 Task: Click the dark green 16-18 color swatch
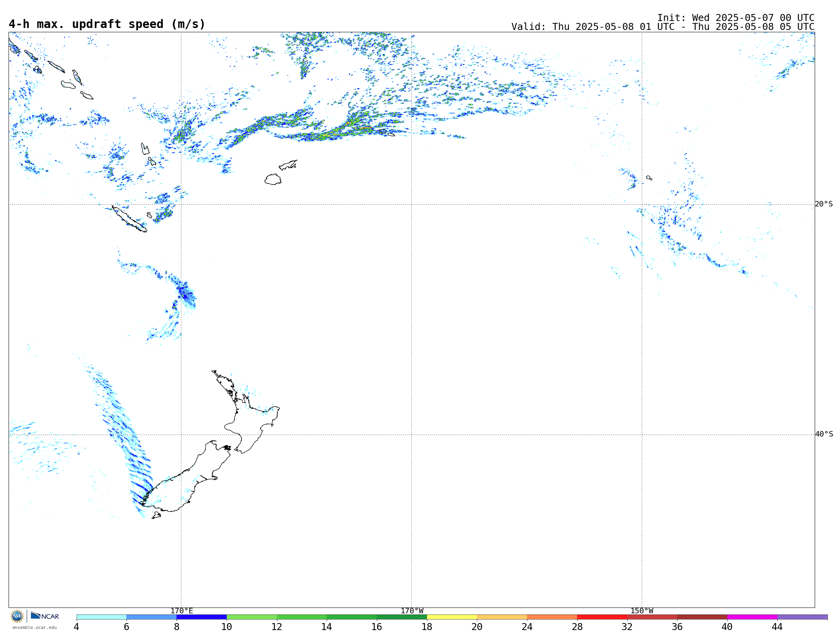402,617
